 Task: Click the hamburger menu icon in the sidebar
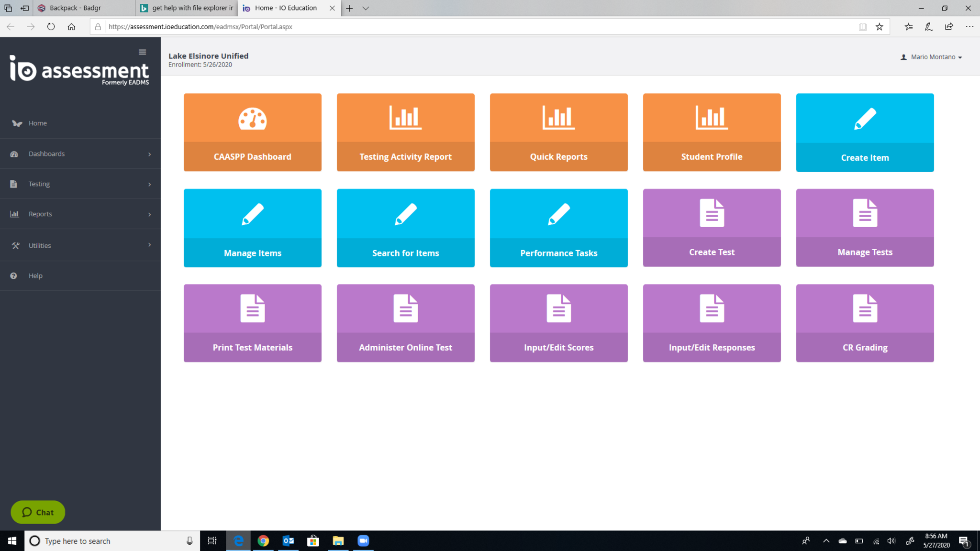142,52
